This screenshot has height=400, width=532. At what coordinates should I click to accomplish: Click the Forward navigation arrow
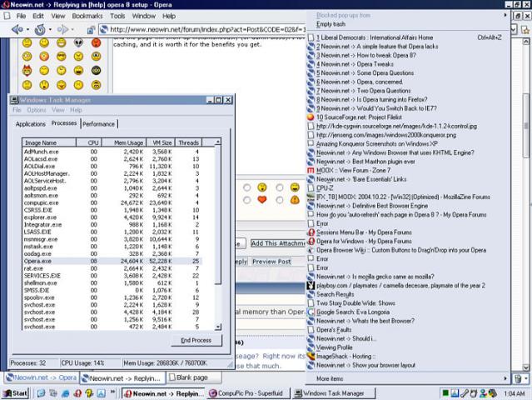pos(66,29)
